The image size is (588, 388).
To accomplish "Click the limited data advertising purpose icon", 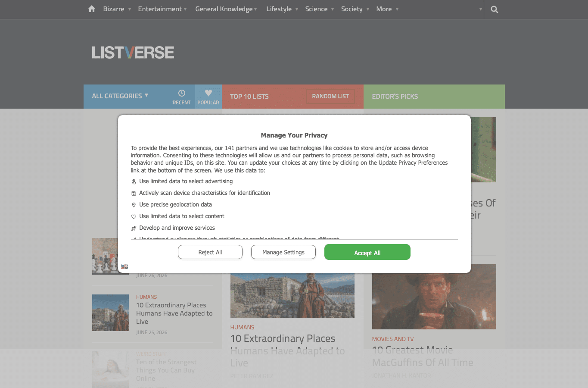I will coord(134,181).
